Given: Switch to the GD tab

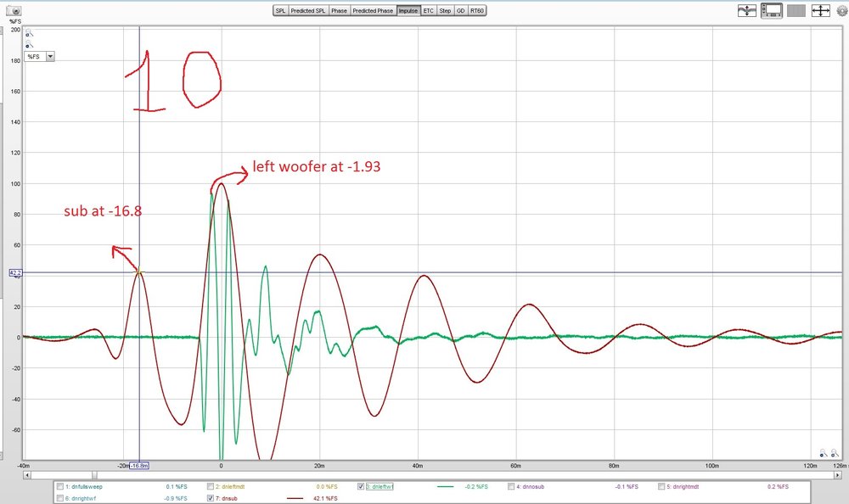Looking at the screenshot, I should tap(461, 10).
